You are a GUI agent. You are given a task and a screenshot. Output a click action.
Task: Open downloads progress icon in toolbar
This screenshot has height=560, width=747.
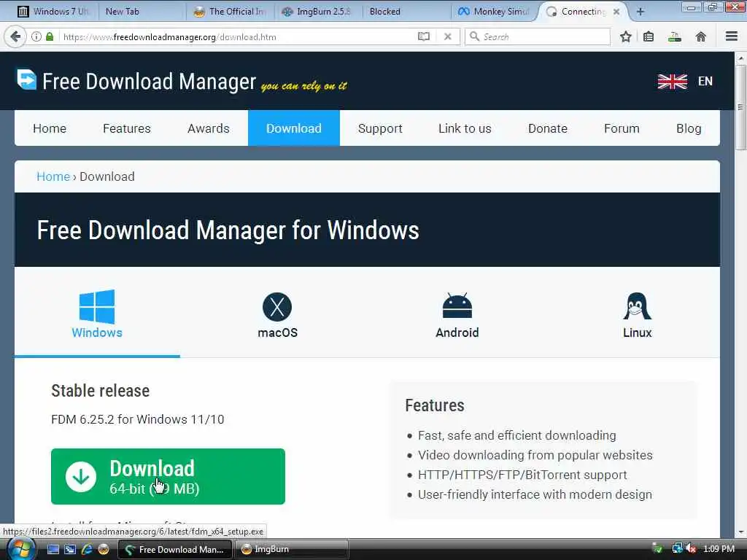point(675,36)
